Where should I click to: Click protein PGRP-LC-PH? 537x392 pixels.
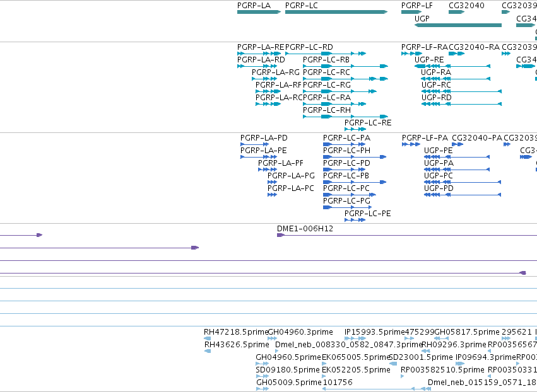pyautogui.click(x=355, y=157)
